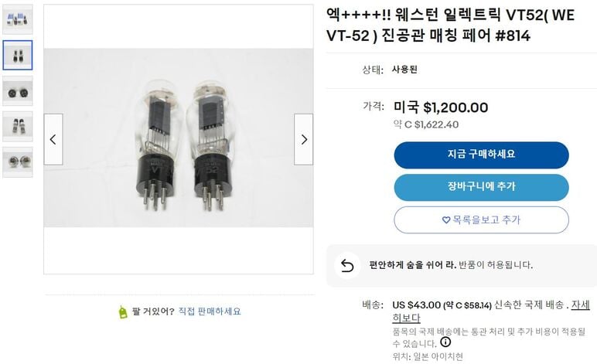Select the bottom thumbnail of tube tops

click(x=18, y=162)
